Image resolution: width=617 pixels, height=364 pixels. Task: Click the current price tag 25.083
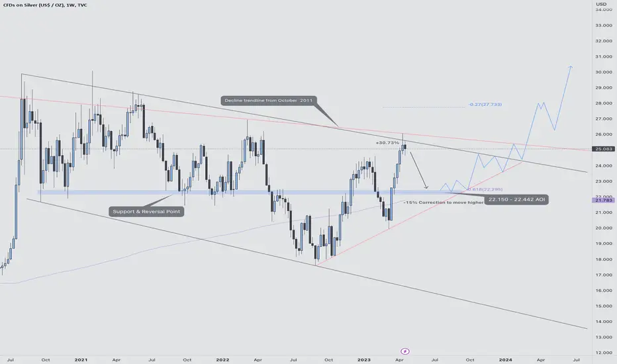pyautogui.click(x=604, y=149)
